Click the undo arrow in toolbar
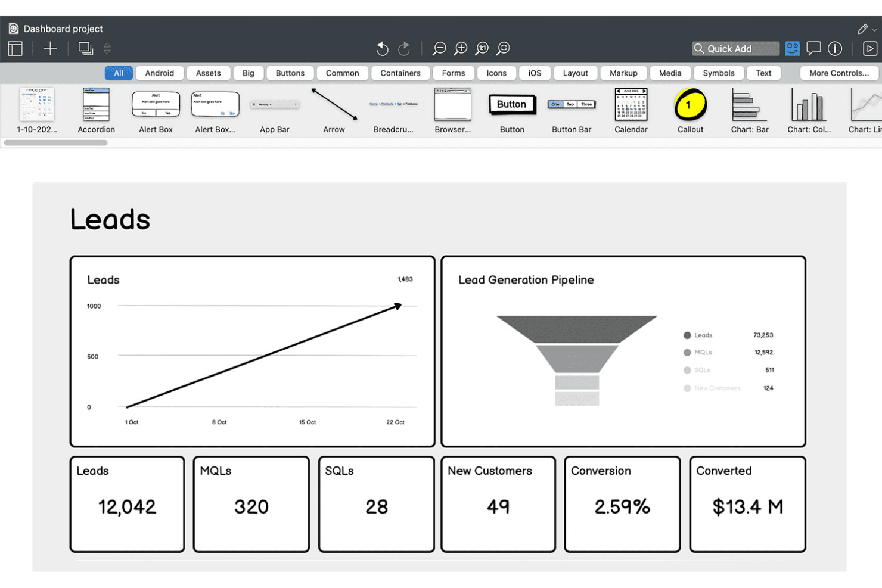This screenshot has width=882, height=588. 383,49
